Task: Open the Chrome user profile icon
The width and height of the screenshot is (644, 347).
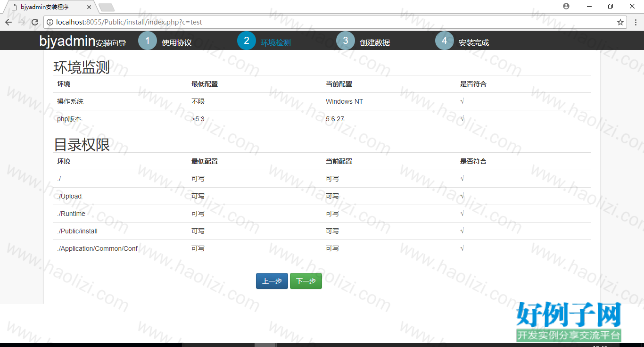Action: (x=566, y=6)
